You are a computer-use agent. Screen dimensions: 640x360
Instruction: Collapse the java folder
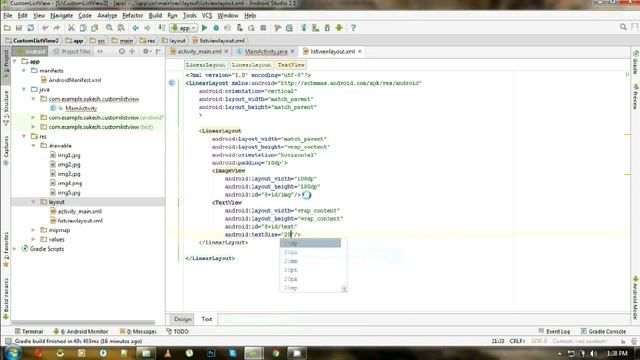24,89
